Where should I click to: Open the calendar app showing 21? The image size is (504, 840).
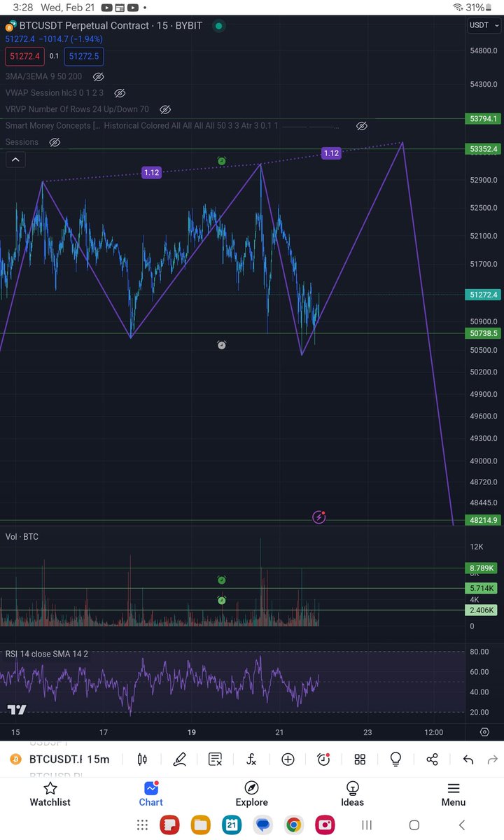[x=232, y=825]
